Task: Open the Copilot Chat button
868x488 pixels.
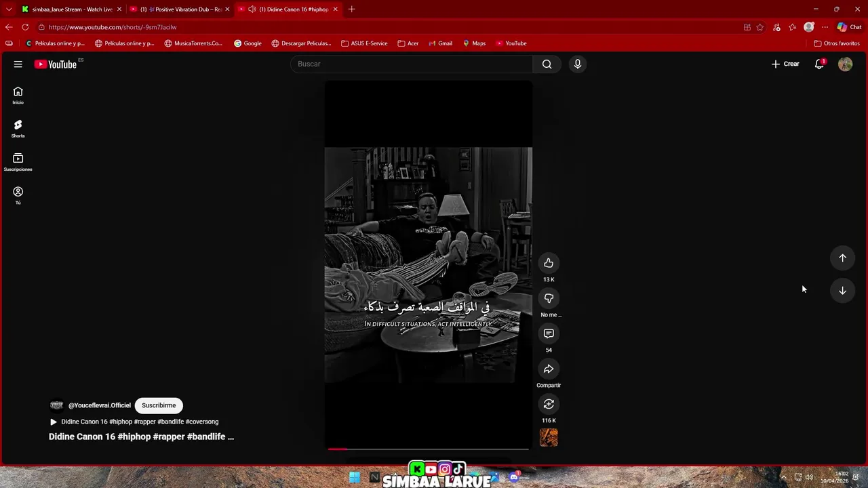Action: pyautogui.click(x=849, y=27)
